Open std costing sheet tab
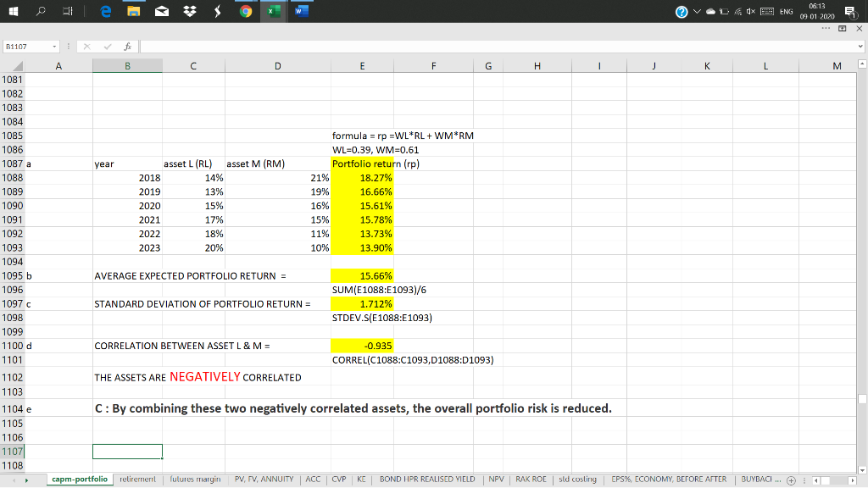This screenshot has height=488, width=868. 577,480
